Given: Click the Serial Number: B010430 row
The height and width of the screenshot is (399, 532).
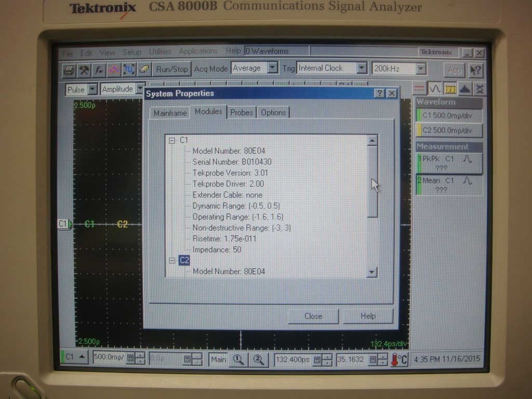Looking at the screenshot, I should coord(232,162).
